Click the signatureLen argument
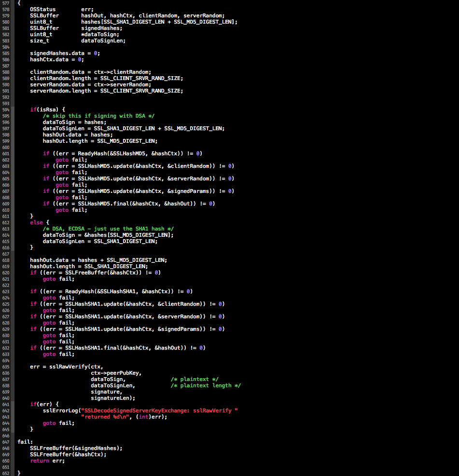 coord(112,398)
